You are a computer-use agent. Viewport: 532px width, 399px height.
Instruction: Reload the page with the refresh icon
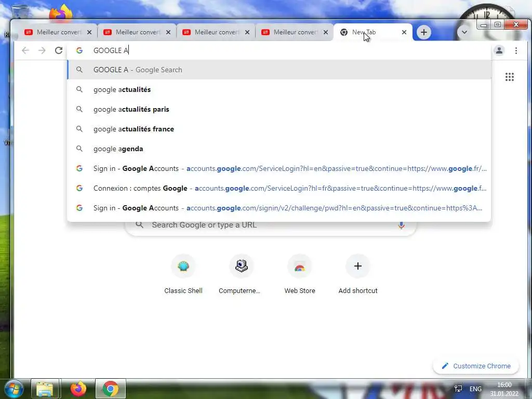(59, 50)
